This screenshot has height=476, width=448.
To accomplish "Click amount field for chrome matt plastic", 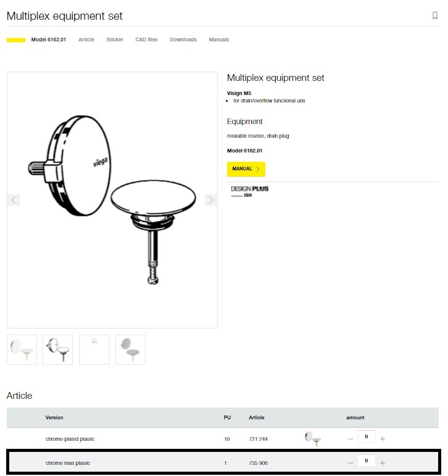I will click(366, 461).
